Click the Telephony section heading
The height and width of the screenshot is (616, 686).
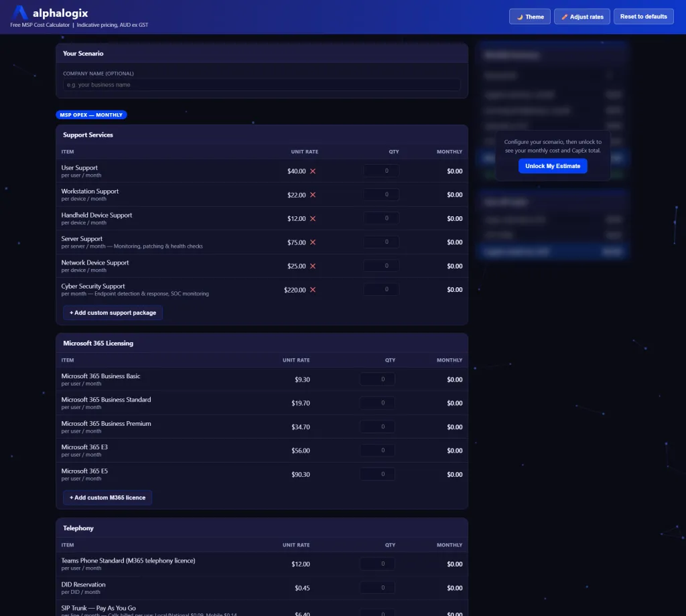click(78, 528)
